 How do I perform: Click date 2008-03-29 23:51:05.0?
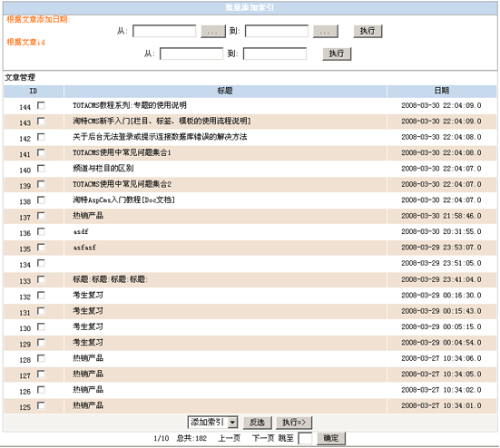[x=441, y=263]
